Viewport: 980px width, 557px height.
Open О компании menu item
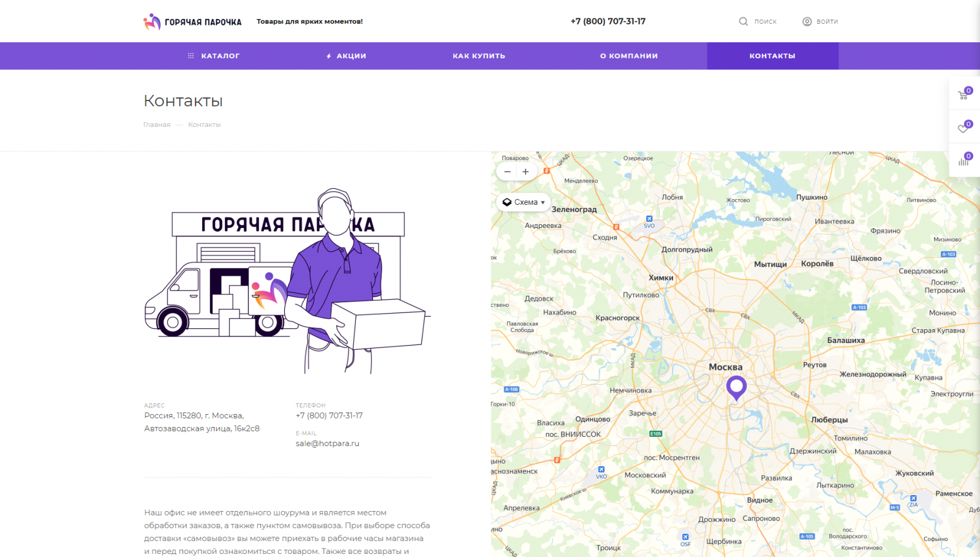(x=629, y=56)
